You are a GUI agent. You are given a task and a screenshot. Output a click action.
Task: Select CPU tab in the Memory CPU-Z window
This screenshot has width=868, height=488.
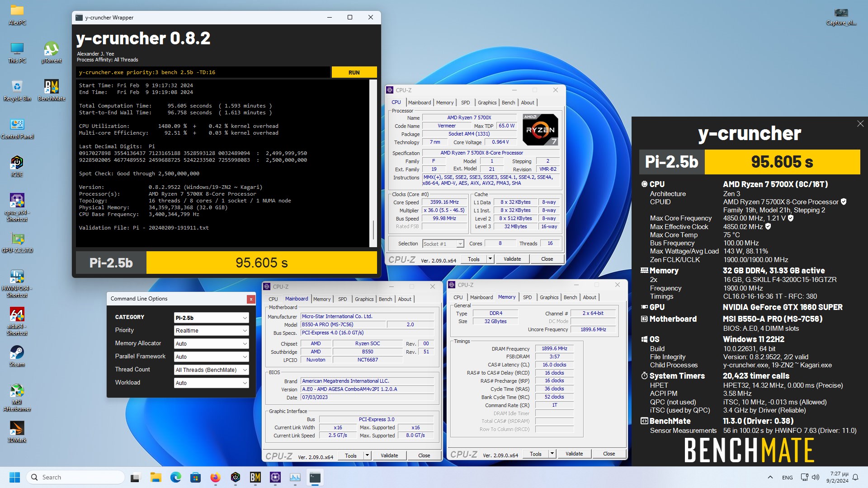tap(458, 297)
